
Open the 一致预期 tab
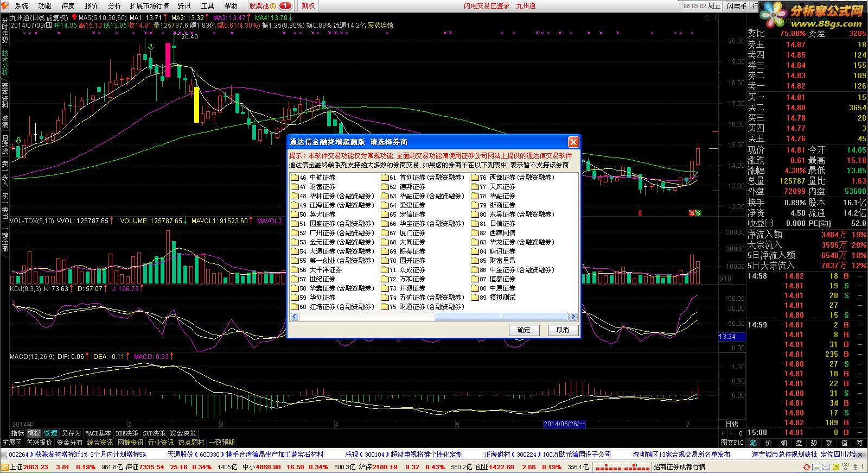[x=222, y=443]
